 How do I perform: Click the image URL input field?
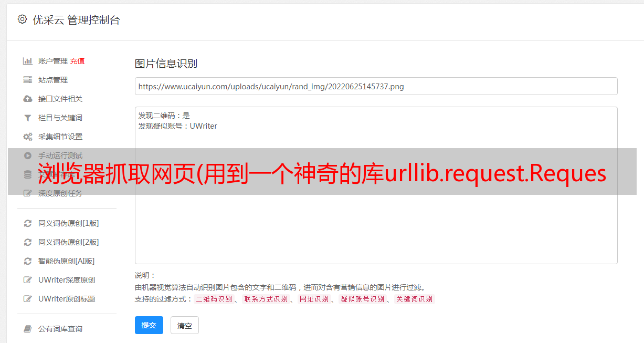[x=376, y=86]
